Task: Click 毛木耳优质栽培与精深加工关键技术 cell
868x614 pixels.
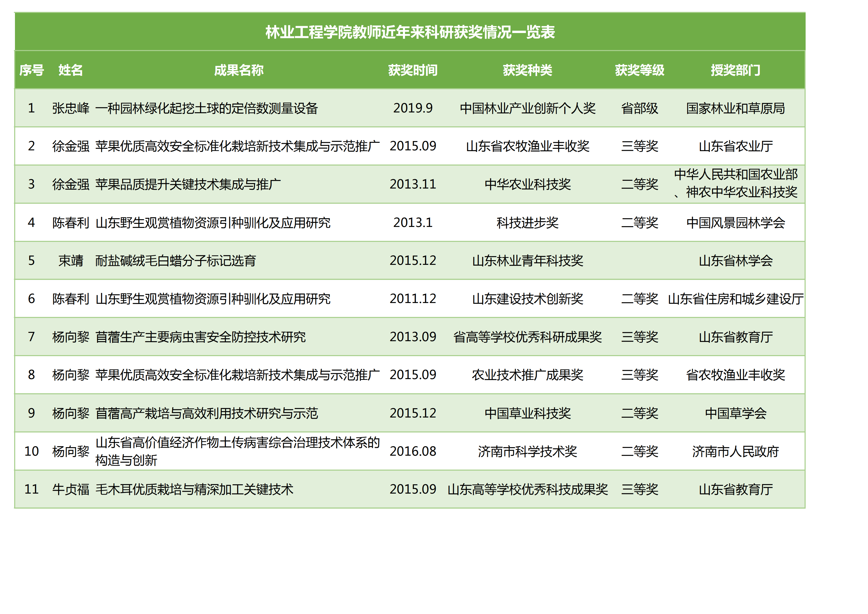Action: (194, 489)
